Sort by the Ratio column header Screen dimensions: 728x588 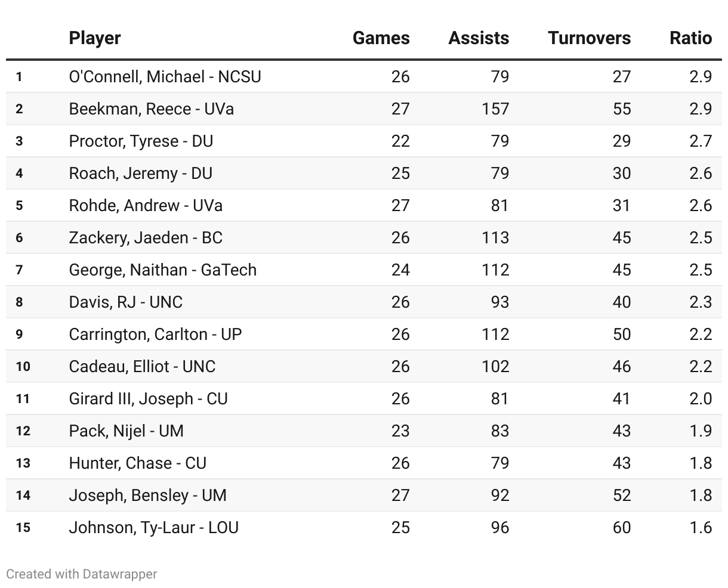click(690, 38)
